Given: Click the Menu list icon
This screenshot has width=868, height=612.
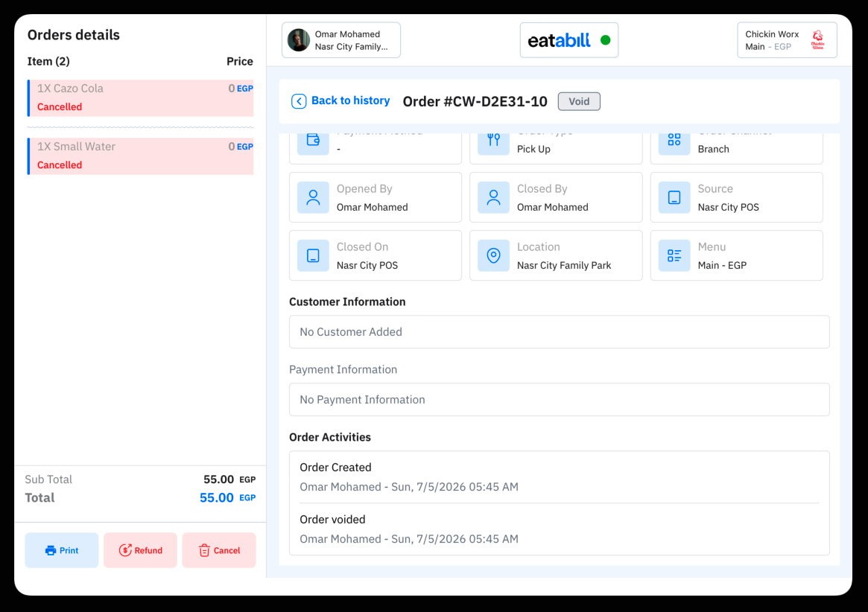Looking at the screenshot, I should pos(674,255).
